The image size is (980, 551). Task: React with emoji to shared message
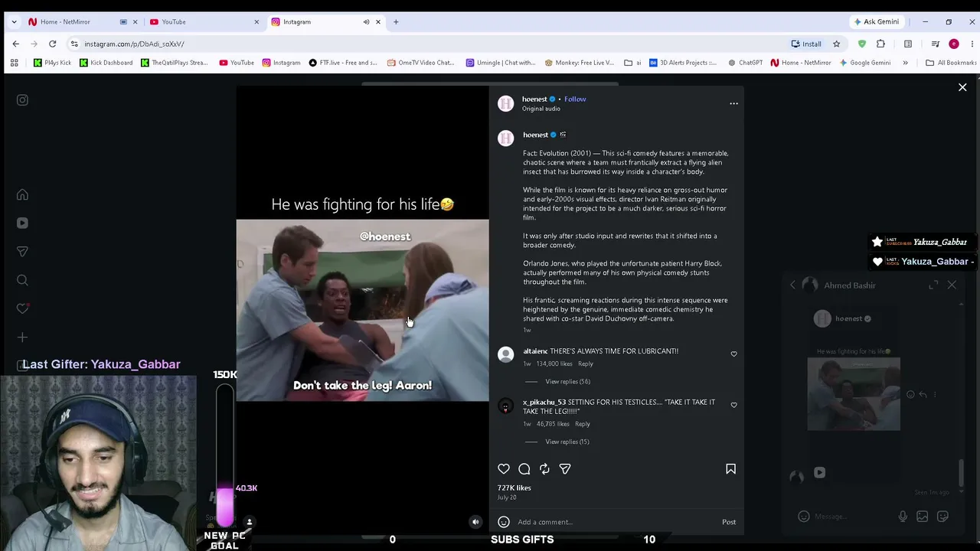tap(910, 395)
